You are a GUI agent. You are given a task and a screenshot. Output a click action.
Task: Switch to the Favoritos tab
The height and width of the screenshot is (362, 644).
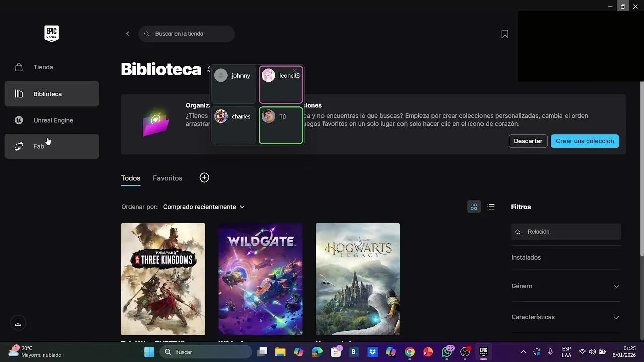(x=168, y=178)
